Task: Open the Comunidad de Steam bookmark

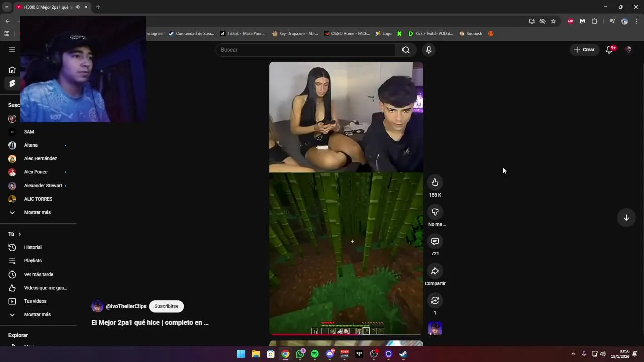Action: 191,34
